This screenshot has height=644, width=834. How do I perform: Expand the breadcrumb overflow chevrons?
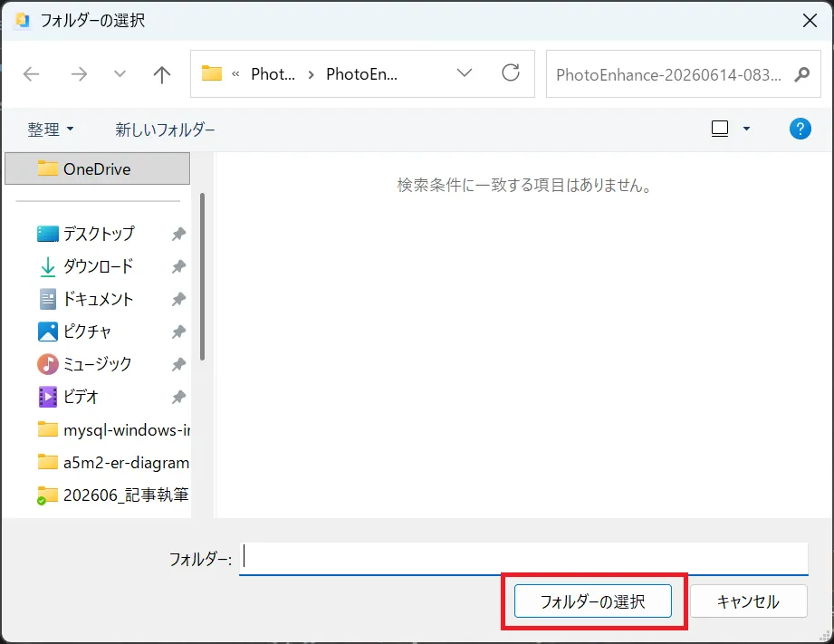(235, 74)
